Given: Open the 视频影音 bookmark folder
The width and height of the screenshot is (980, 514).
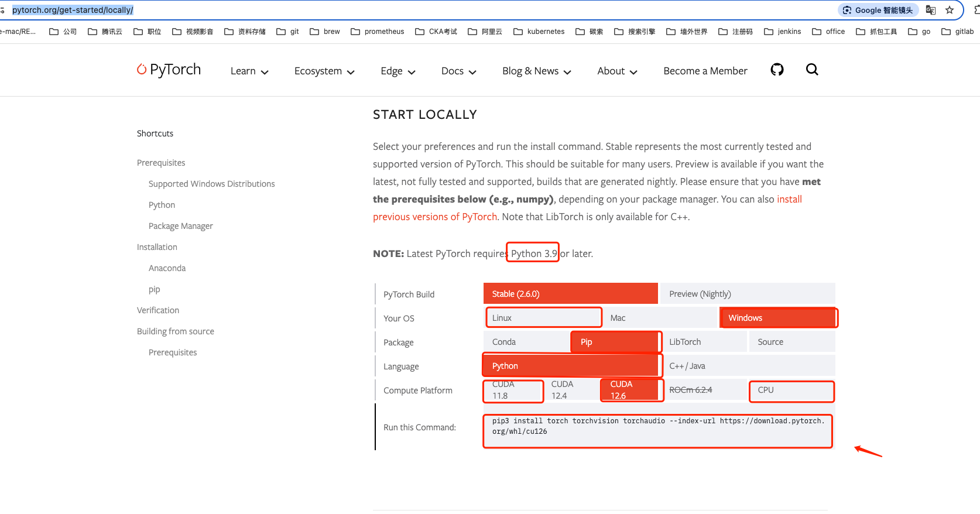Looking at the screenshot, I should tap(193, 32).
